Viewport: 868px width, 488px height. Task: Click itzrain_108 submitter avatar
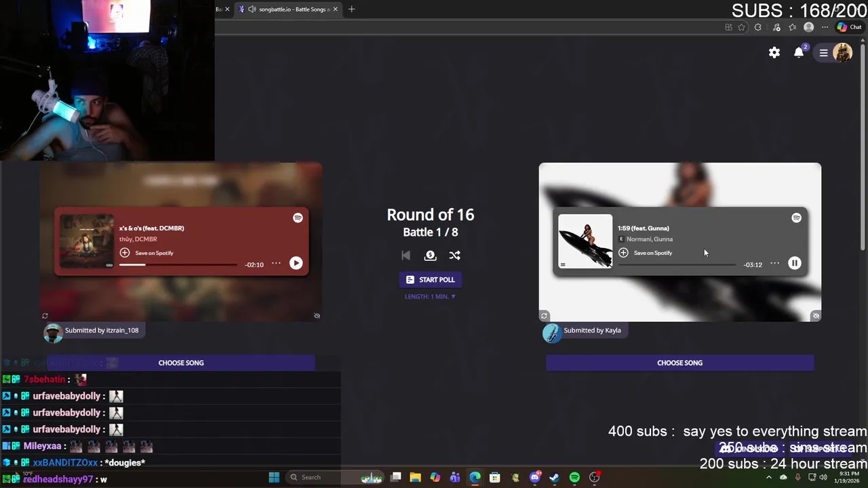(53, 333)
